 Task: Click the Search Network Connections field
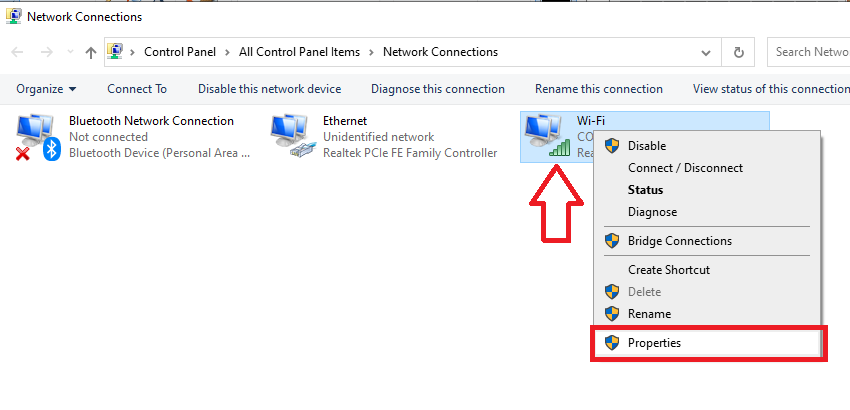tap(809, 52)
